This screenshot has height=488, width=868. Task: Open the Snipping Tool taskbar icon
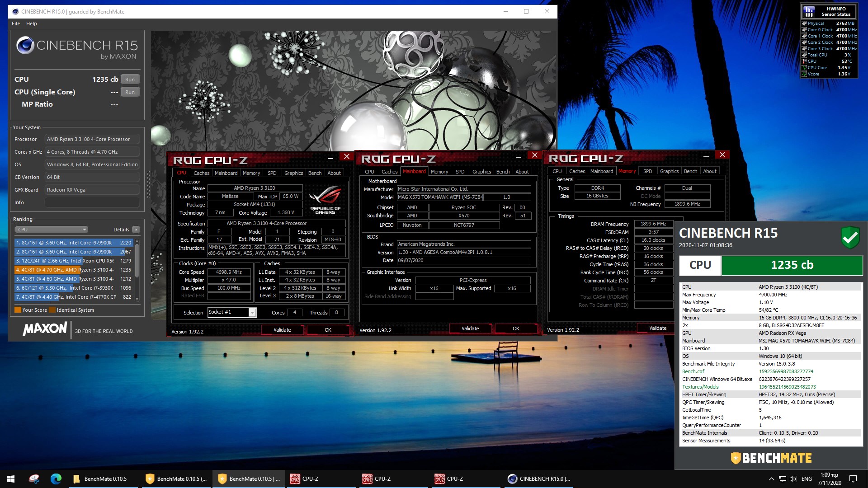(x=34, y=479)
